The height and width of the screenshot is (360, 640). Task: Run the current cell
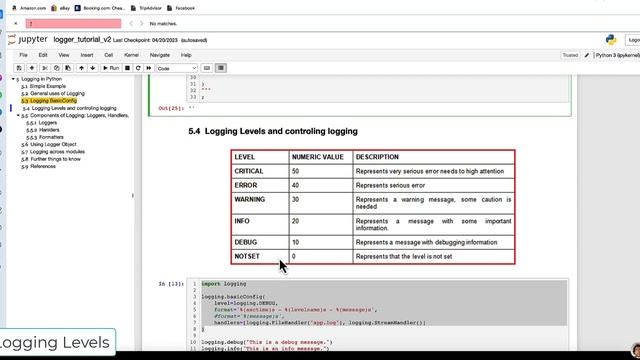click(111, 68)
